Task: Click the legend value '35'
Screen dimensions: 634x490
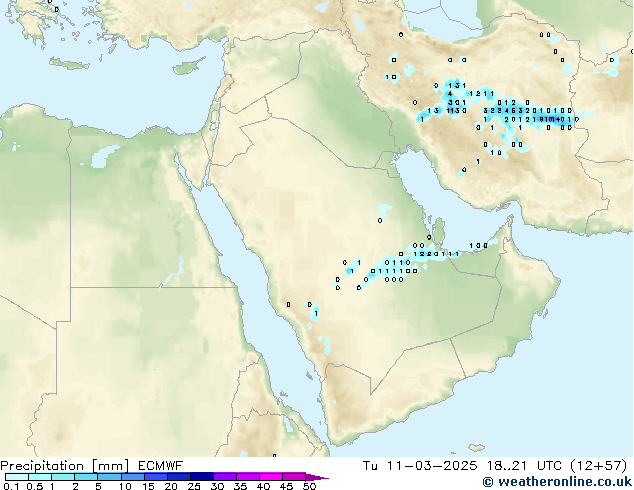Action: pos(241,486)
